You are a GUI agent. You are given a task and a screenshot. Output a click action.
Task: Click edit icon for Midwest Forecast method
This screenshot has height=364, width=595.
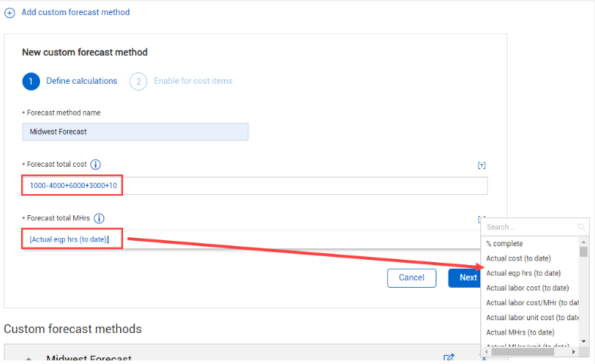(449, 358)
